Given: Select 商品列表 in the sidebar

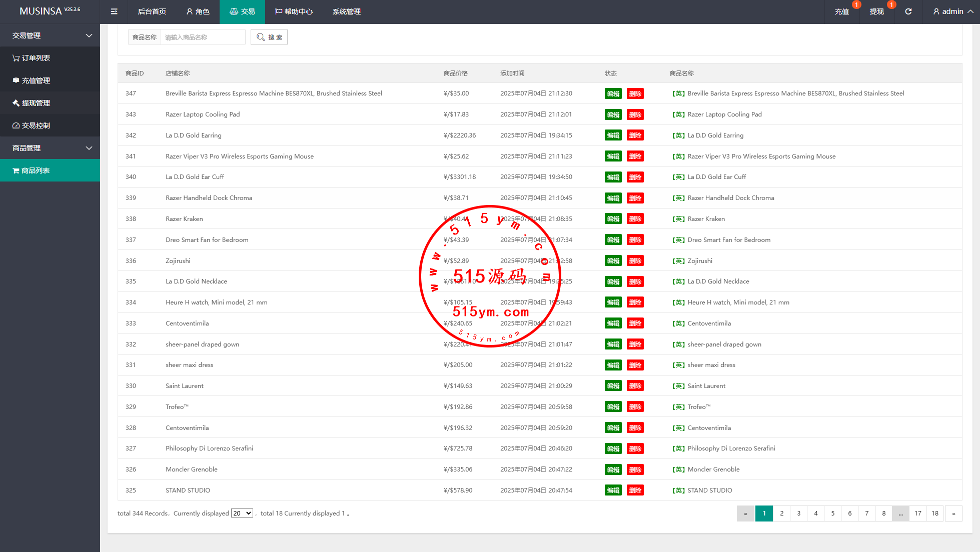Looking at the screenshot, I should coord(32,170).
